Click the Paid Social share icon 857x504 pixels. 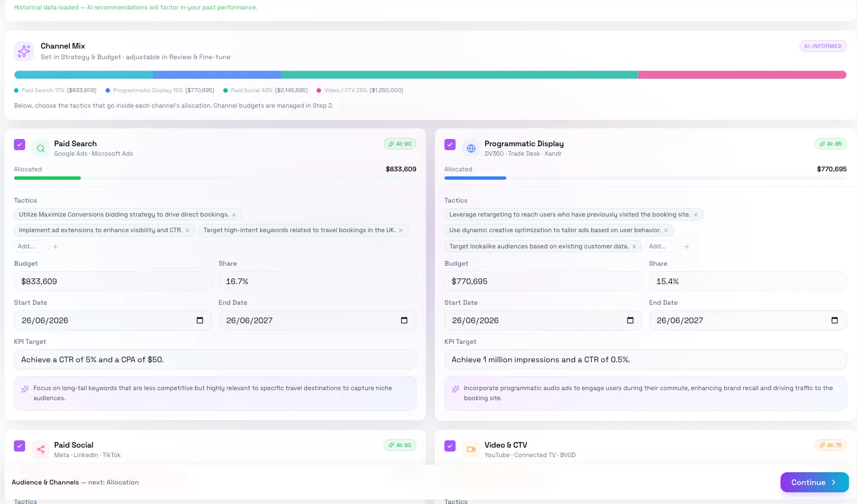[41, 449]
